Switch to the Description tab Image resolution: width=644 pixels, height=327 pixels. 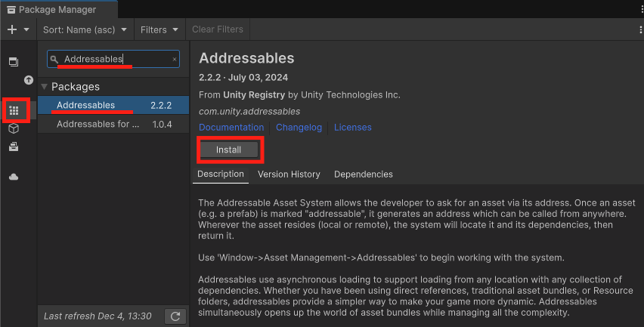[x=221, y=174]
